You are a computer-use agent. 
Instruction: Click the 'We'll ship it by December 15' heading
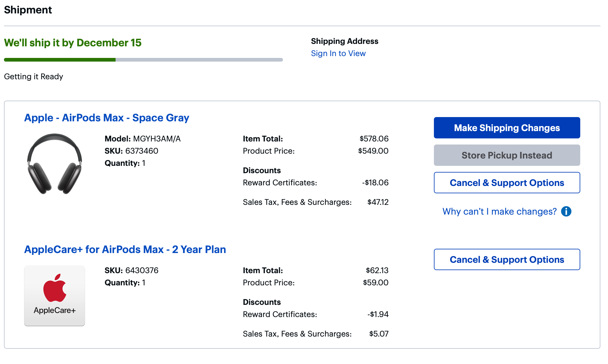pos(73,43)
